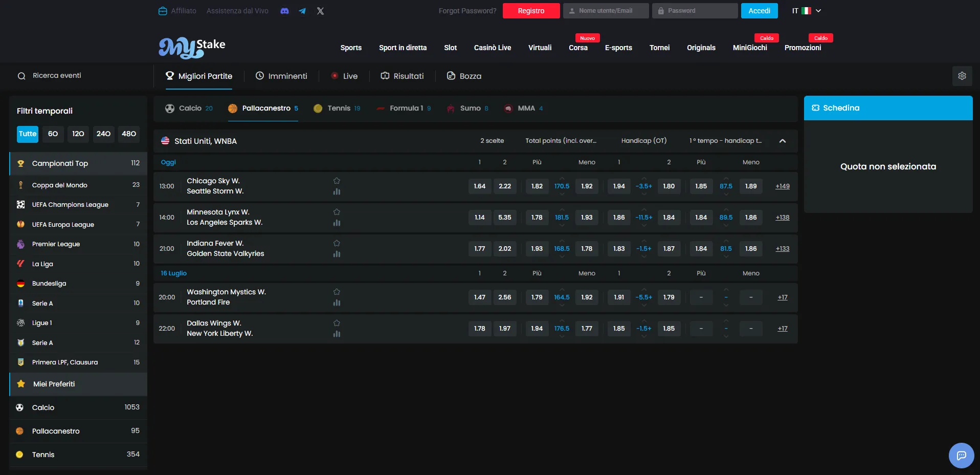Switch to the Calcio sport tab
980x475 pixels.
(189, 109)
